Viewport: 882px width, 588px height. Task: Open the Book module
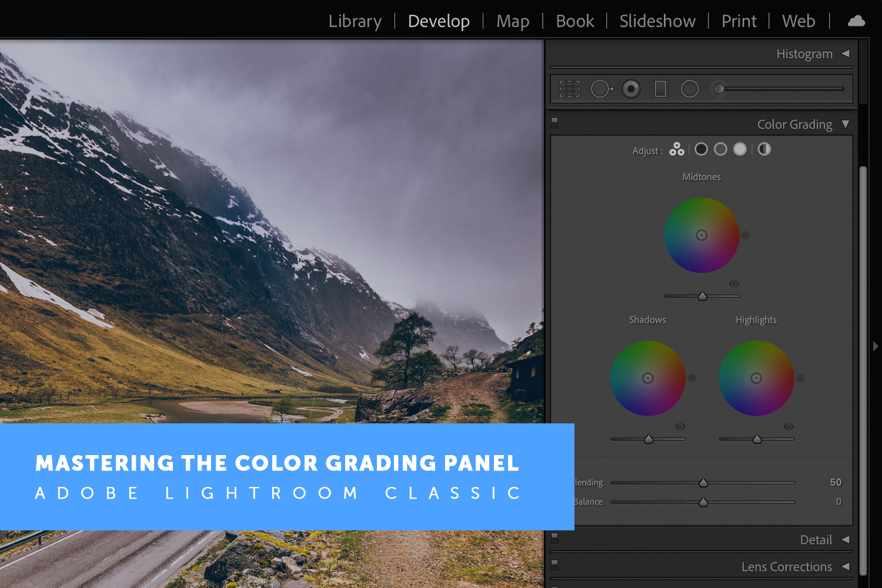(x=574, y=21)
